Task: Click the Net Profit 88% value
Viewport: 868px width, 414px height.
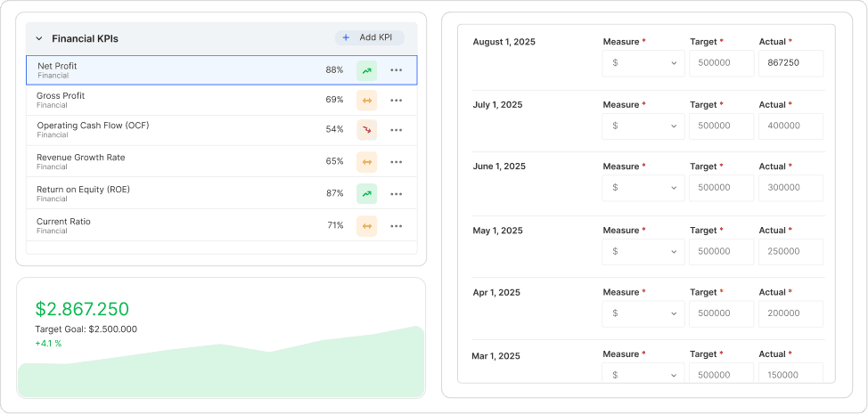Action: pos(334,70)
